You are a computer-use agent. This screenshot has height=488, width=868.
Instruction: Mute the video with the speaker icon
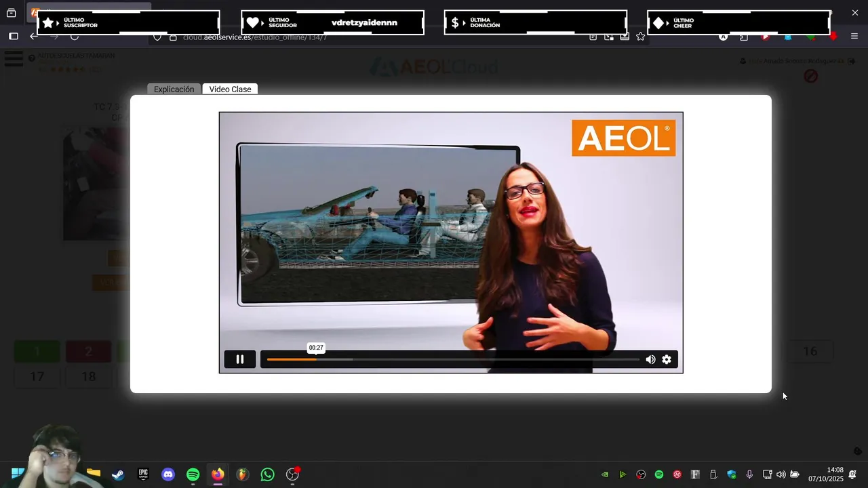tap(650, 359)
